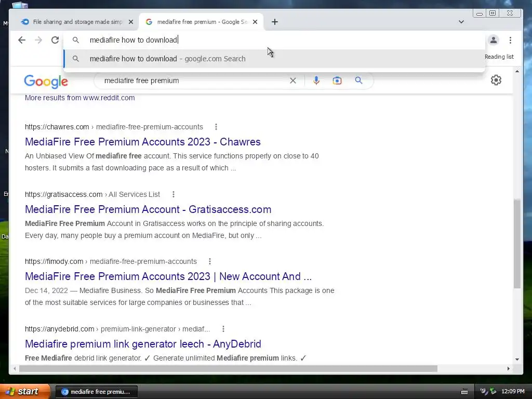Click the scroll up arrow
This screenshot has height=399, width=532.
[x=517, y=71]
